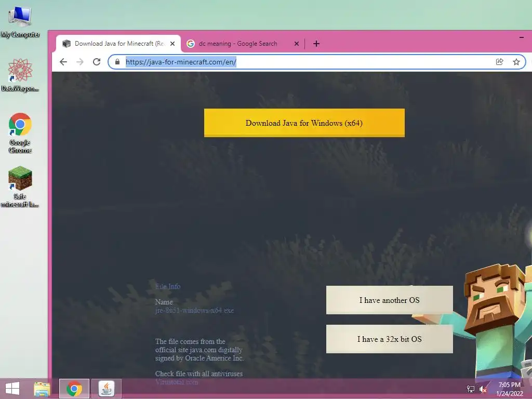Viewport: 532px width, 399px height.
Task: Click 'official site java.com digitally' text
Action: coord(199,350)
